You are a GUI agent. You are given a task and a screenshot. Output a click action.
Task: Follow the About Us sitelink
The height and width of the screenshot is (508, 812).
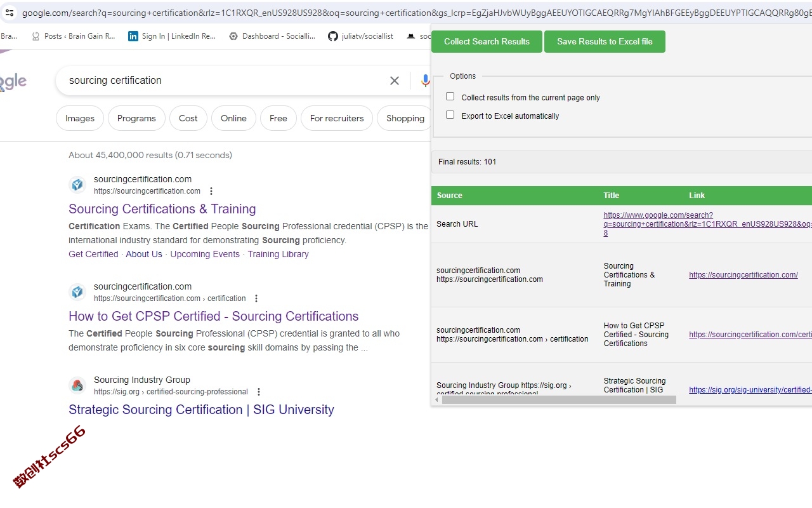point(144,254)
